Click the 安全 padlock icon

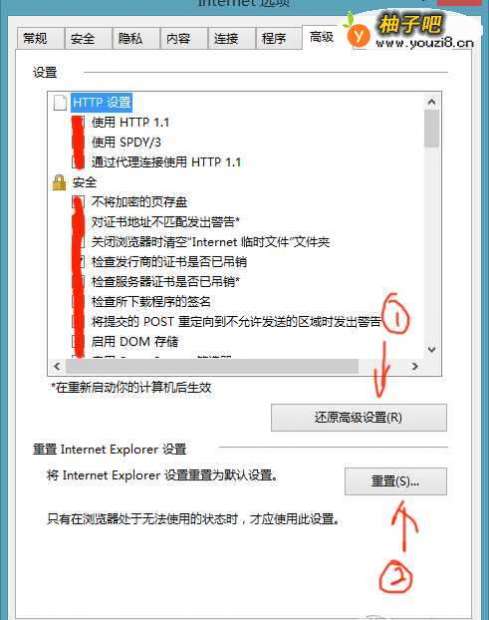click(x=59, y=183)
